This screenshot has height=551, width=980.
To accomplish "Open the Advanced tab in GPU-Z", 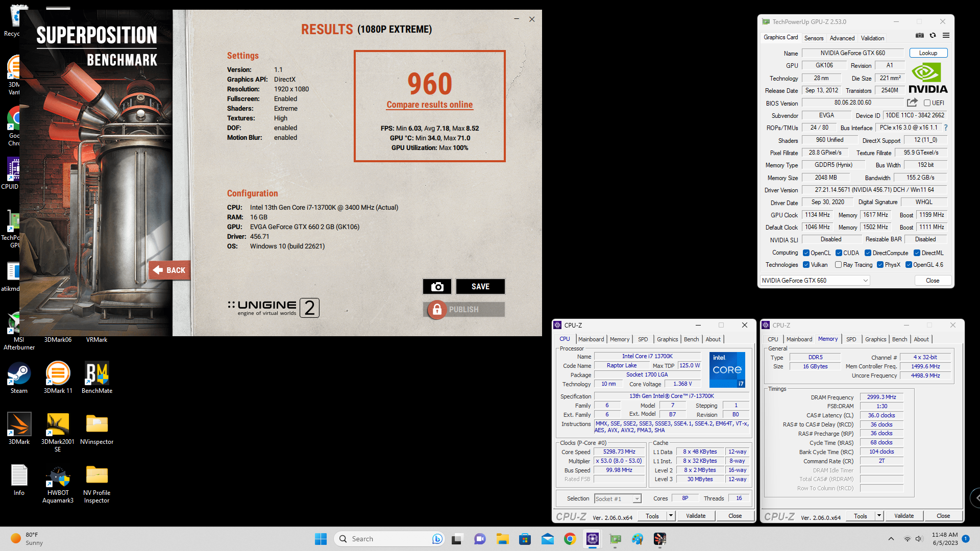I will tap(842, 38).
